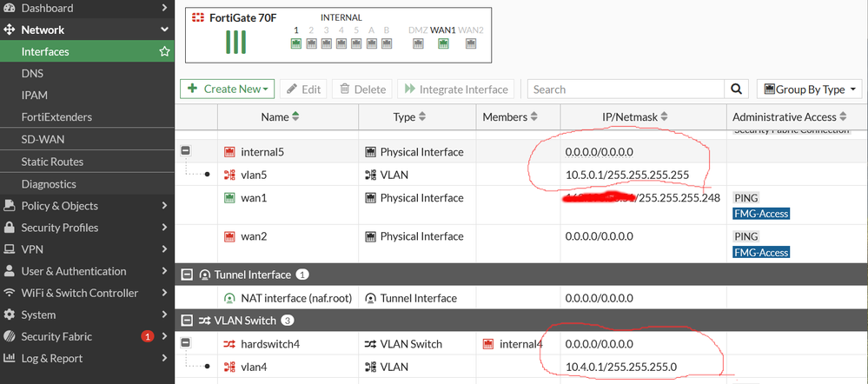Select WAN2 port on faceplate
The height and width of the screenshot is (384, 868).
[x=471, y=44]
